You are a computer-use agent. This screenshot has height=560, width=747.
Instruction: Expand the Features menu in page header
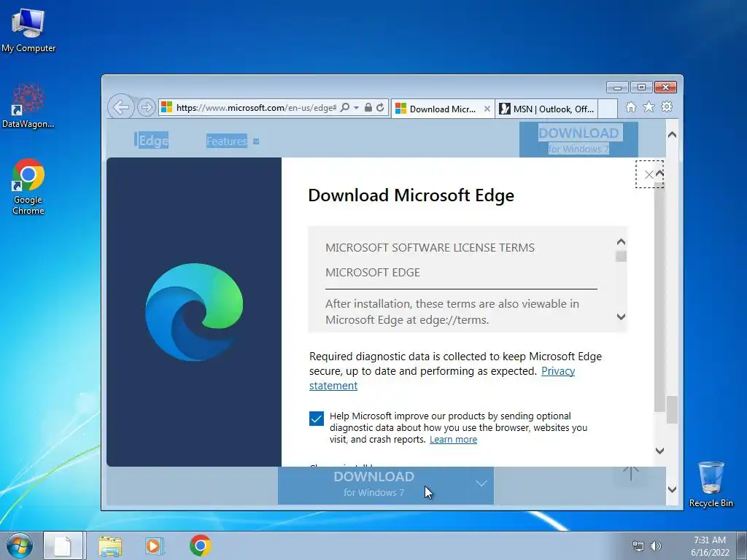[233, 141]
